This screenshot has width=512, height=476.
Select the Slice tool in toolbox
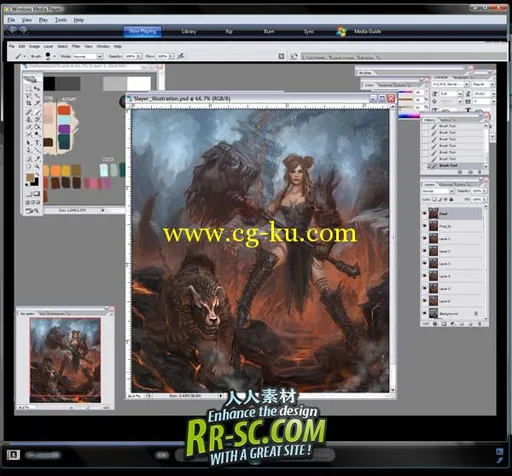click(x=37, y=103)
